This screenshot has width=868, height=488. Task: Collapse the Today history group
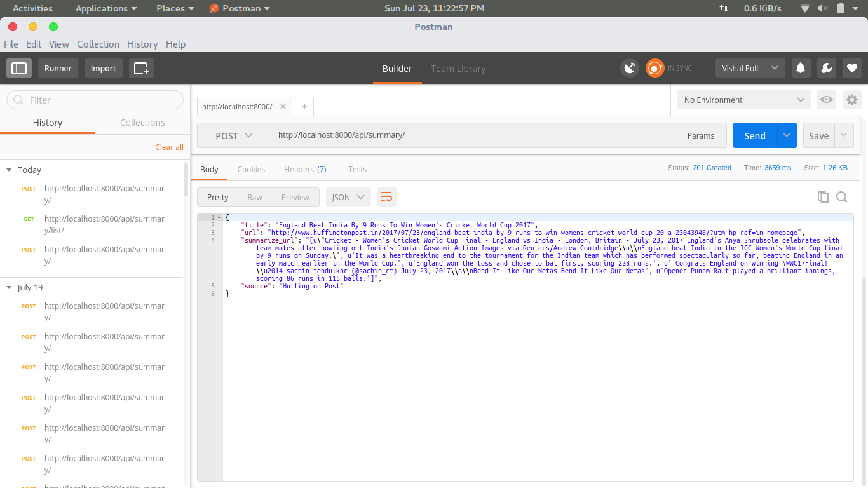tap(9, 170)
